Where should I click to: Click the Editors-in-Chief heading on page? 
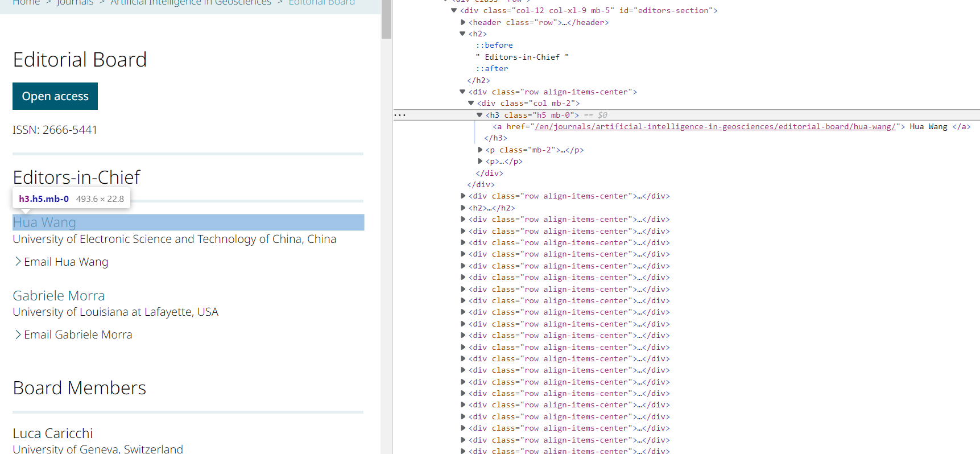click(x=76, y=178)
